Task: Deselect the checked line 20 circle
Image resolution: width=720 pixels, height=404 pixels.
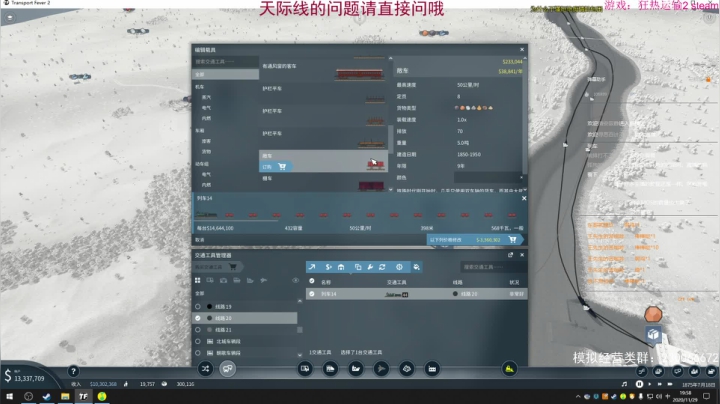Action: click(x=198, y=318)
